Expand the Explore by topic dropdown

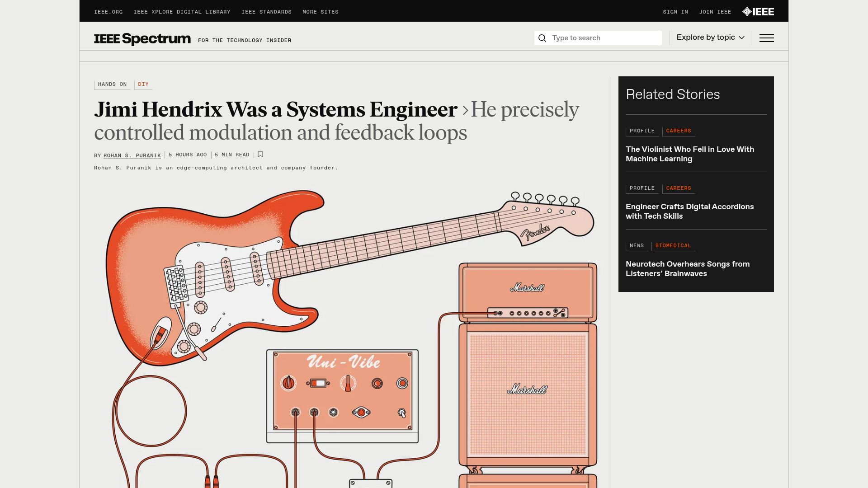click(710, 38)
